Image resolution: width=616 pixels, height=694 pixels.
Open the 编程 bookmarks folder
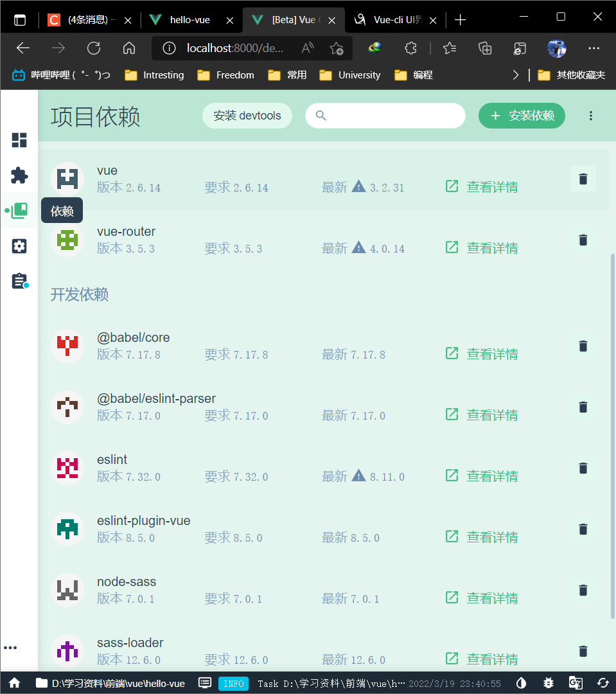(413, 75)
